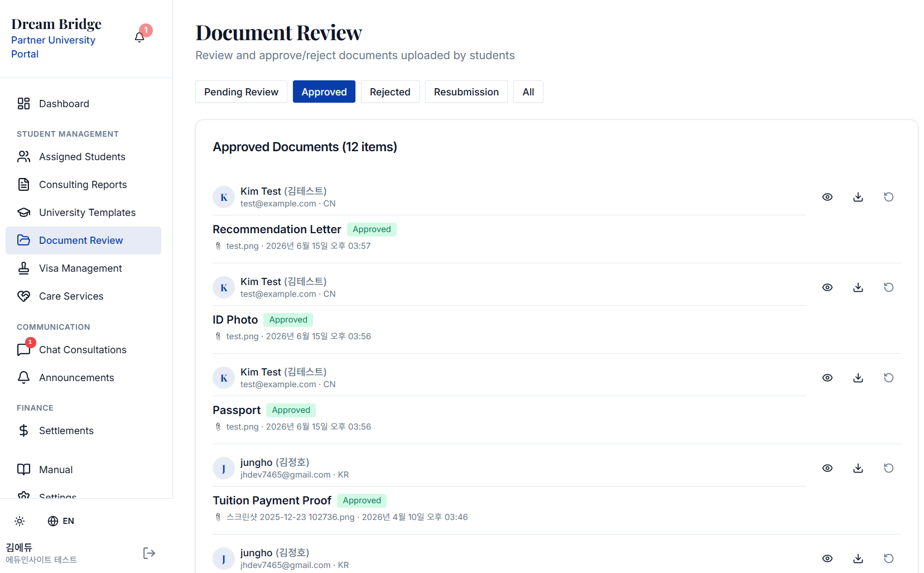
Task: Click the University Templates graduation cap icon
Action: coord(23,213)
